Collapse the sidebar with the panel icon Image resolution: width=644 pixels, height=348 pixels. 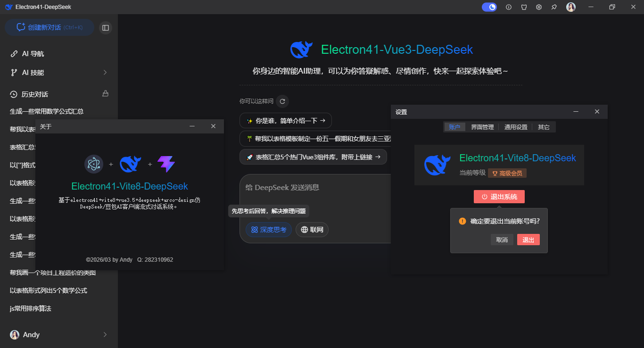pos(105,27)
